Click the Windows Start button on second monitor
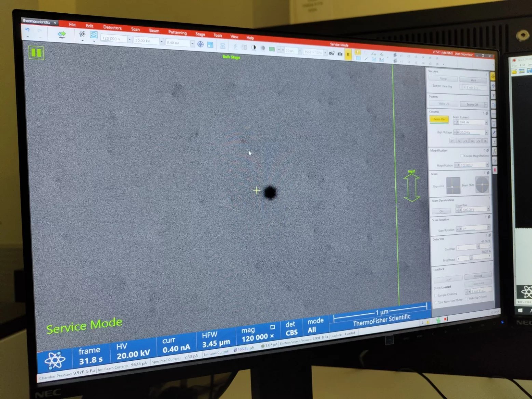The image size is (532, 399). pos(520,310)
